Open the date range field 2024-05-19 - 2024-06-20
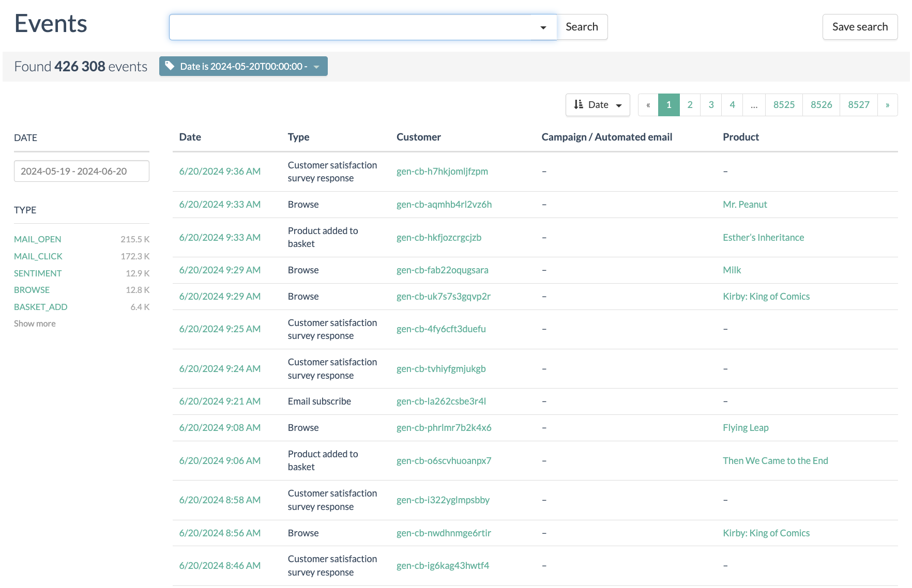Viewport: 912px width, 588px height. [x=82, y=171]
